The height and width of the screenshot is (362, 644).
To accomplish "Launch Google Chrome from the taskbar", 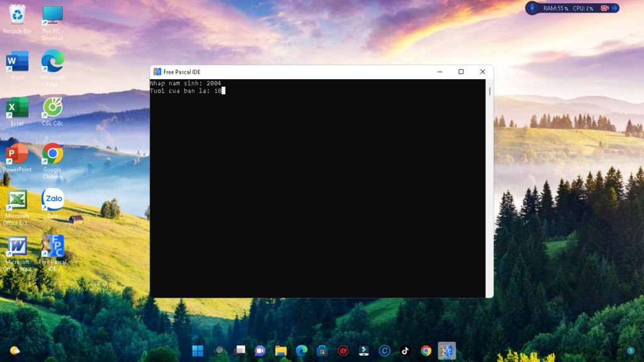I will (426, 351).
